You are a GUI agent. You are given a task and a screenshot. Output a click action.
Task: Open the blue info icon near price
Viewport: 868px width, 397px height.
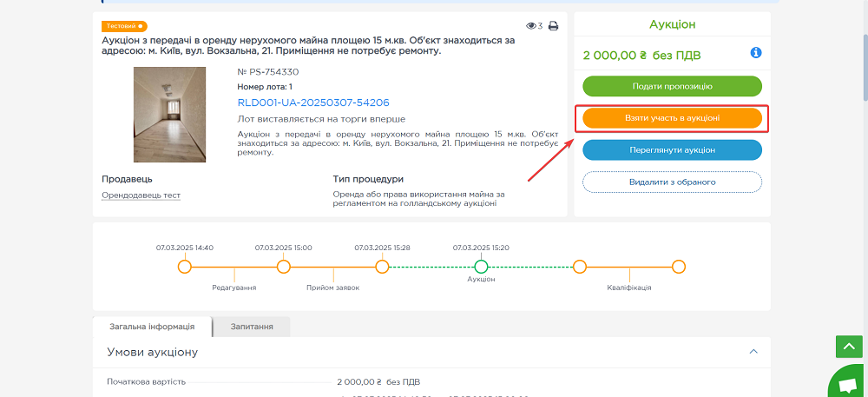coord(756,54)
